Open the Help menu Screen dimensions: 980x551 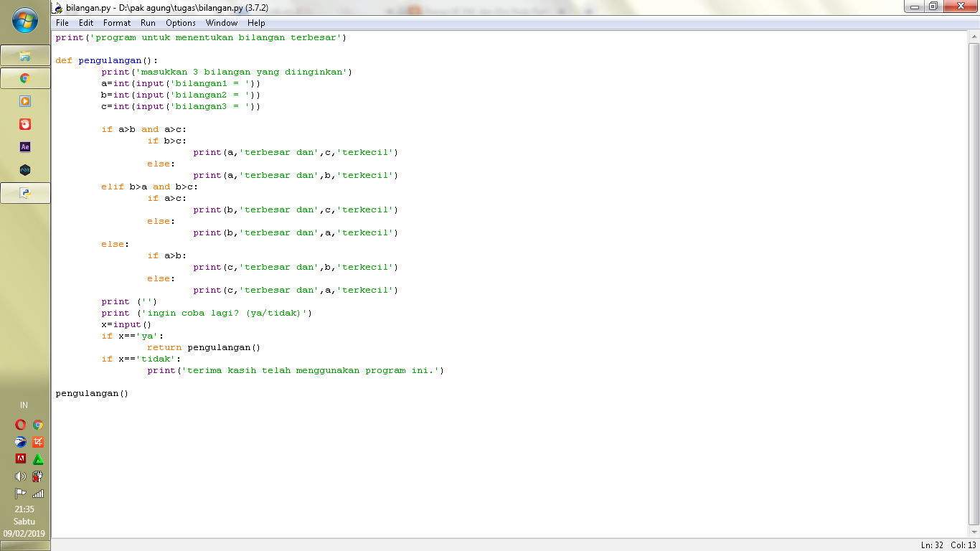coord(256,23)
